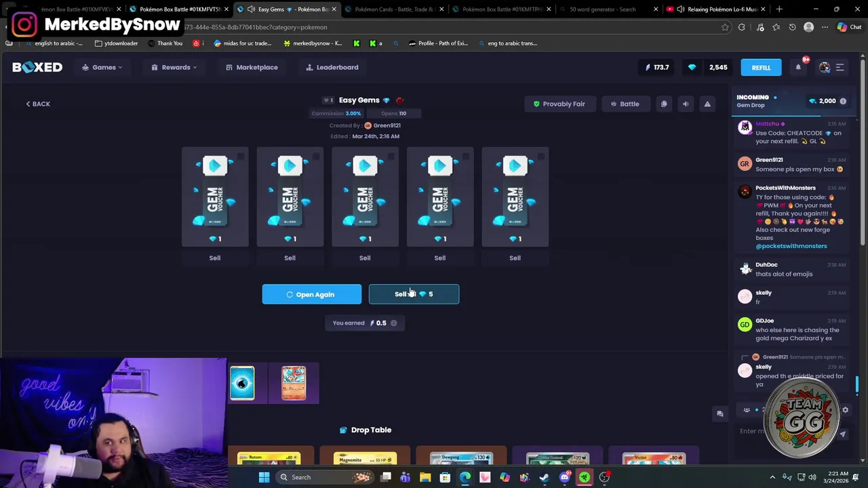Favorite this page with star icon
The width and height of the screenshot is (868, 488).
pos(725,27)
